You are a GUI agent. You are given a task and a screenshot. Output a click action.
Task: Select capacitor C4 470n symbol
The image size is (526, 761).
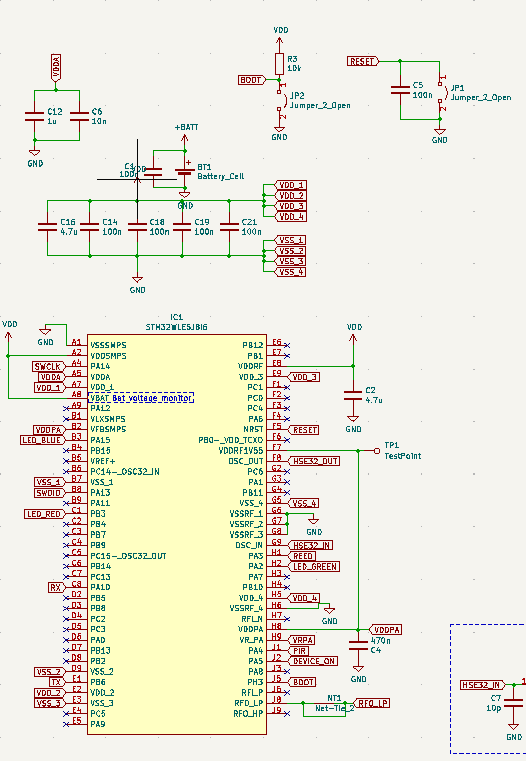coord(359,645)
